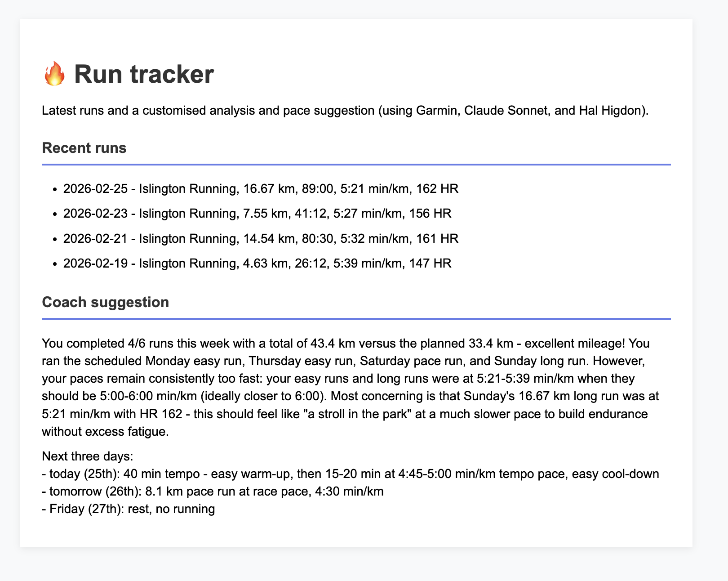
Task: Select the 2026-02-21 run entry
Action: [261, 238]
